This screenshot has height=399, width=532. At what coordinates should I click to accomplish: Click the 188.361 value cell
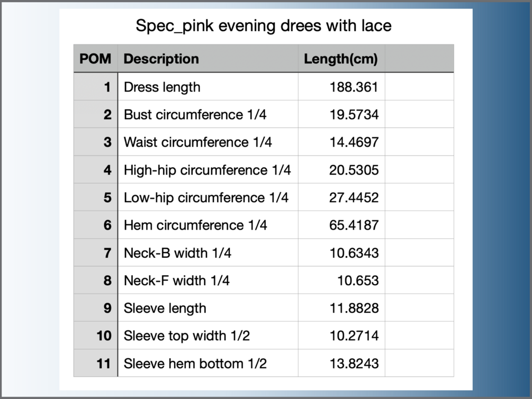click(x=341, y=86)
